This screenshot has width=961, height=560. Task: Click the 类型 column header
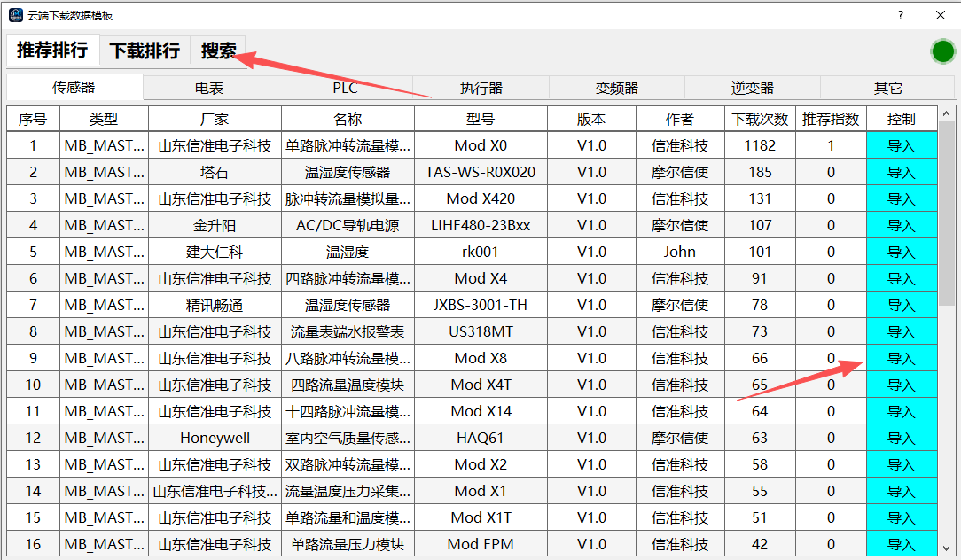[x=104, y=119]
